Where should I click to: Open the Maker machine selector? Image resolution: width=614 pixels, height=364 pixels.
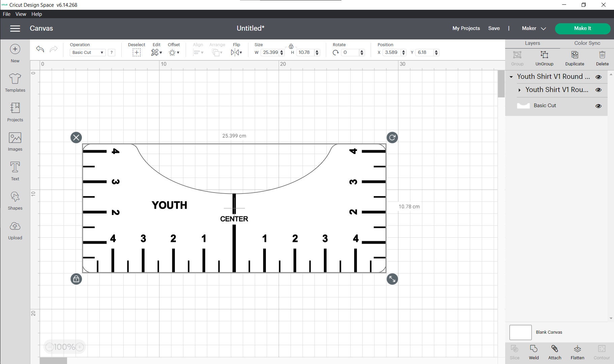point(534,28)
